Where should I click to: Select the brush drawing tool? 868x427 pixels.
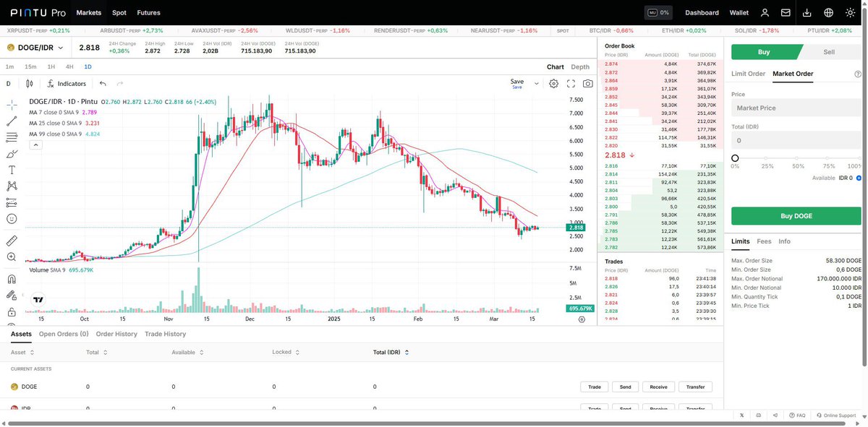[12, 154]
